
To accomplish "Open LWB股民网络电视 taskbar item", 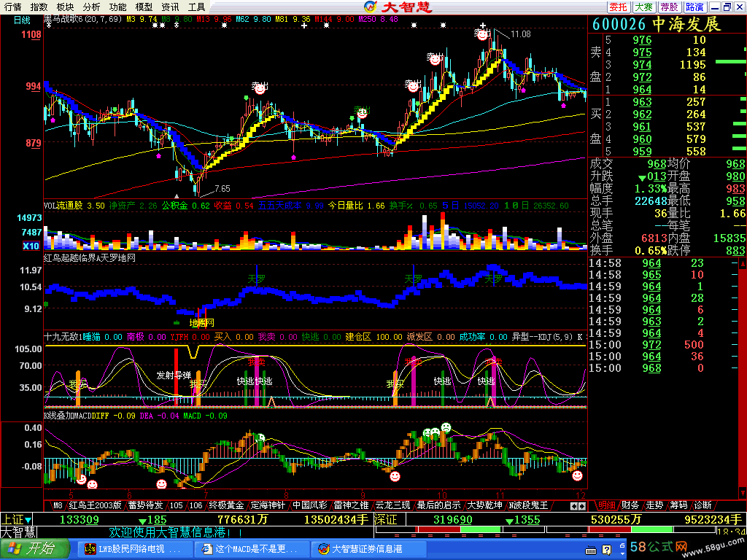I will 134,549.
